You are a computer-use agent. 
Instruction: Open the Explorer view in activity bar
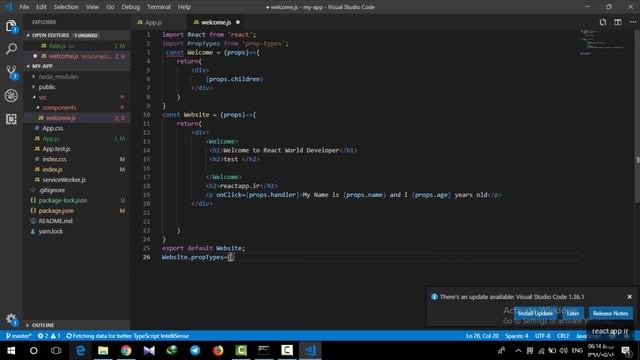pos(11,26)
